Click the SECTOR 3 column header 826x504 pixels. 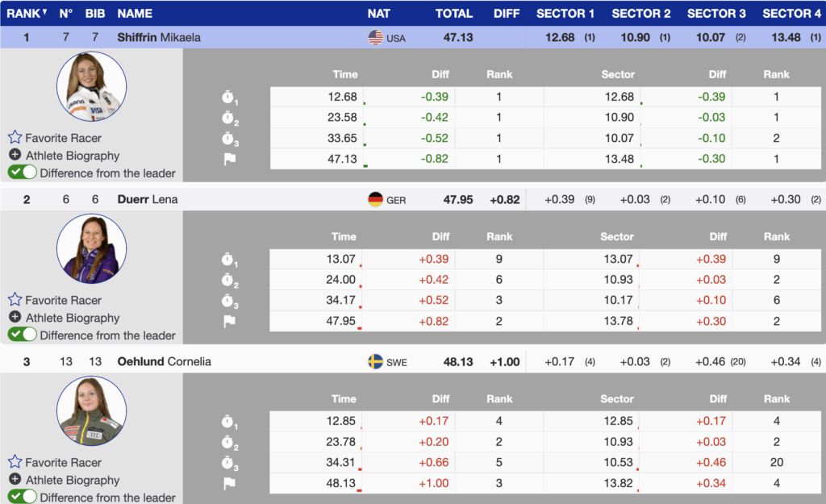tap(716, 13)
